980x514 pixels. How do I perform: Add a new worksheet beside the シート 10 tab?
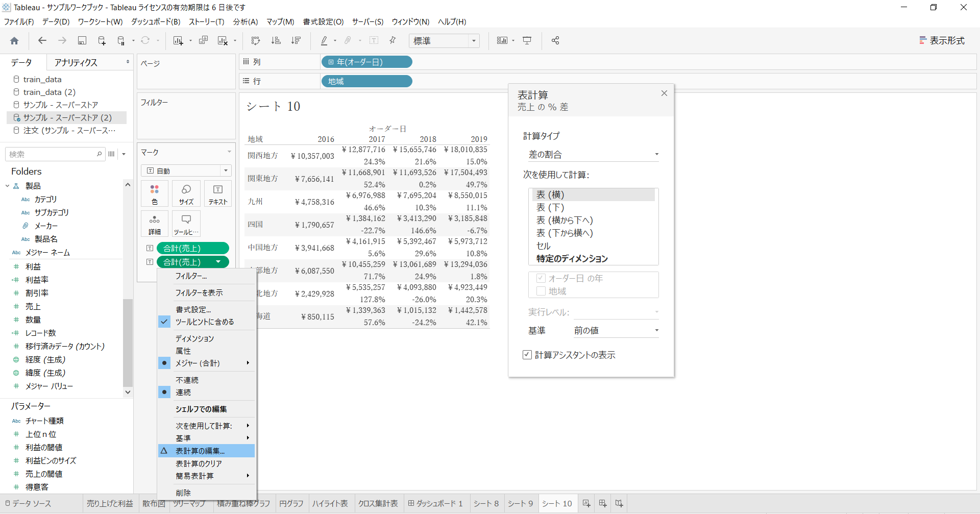tap(586, 504)
